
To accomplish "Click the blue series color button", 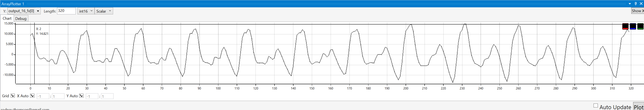I will 633,26.
